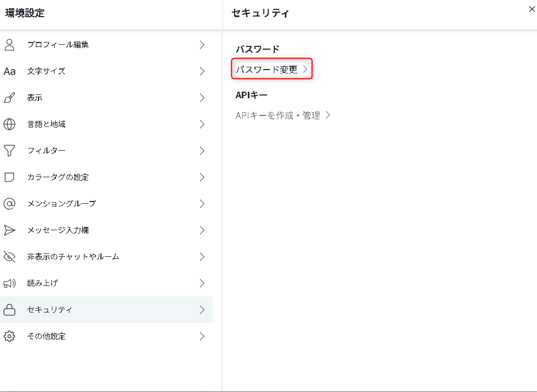Click the paper plane message icon
The height and width of the screenshot is (392, 537).
point(9,230)
